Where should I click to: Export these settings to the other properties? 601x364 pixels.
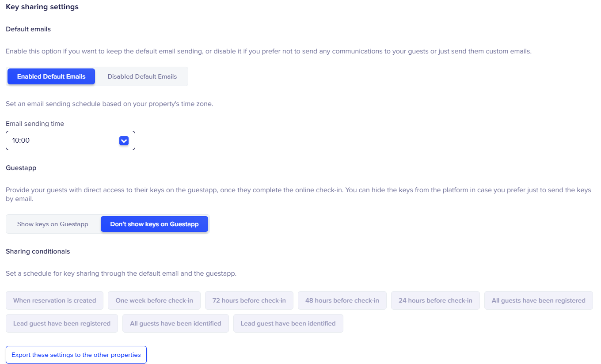pos(76,355)
